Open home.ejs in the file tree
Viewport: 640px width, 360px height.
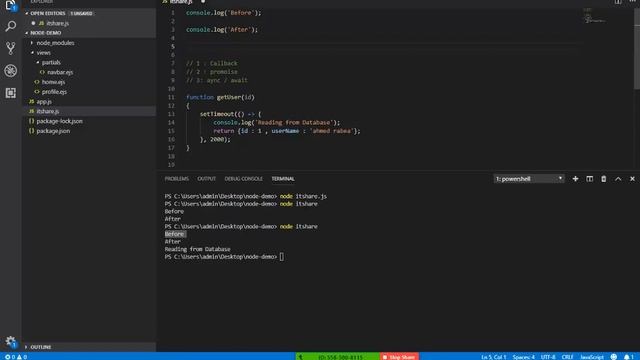pos(53,82)
